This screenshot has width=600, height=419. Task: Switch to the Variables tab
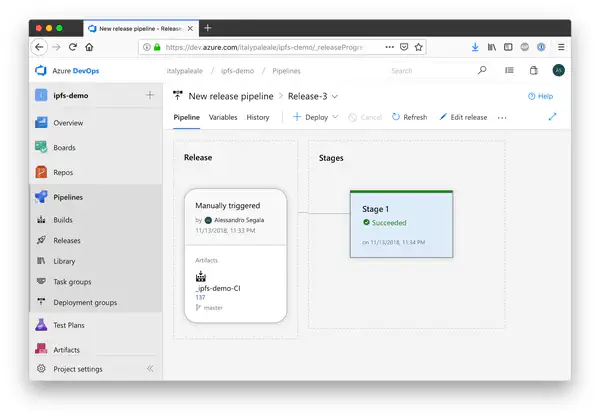(x=222, y=117)
